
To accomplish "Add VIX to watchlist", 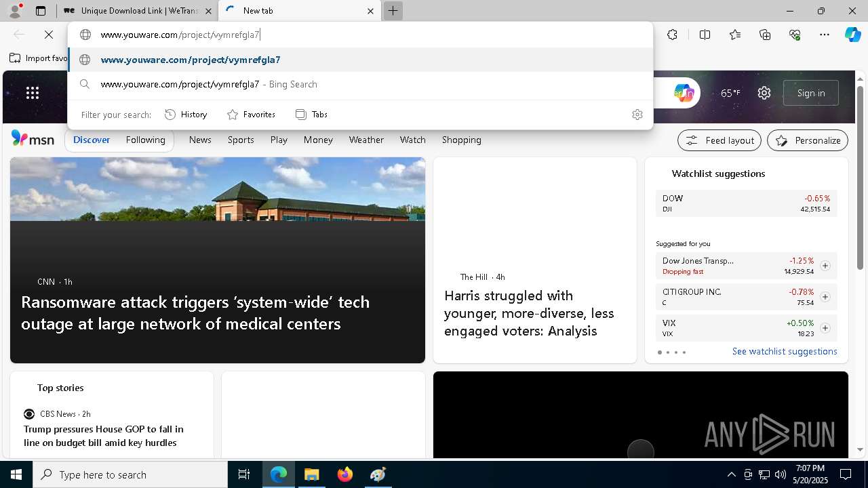I will click(825, 328).
